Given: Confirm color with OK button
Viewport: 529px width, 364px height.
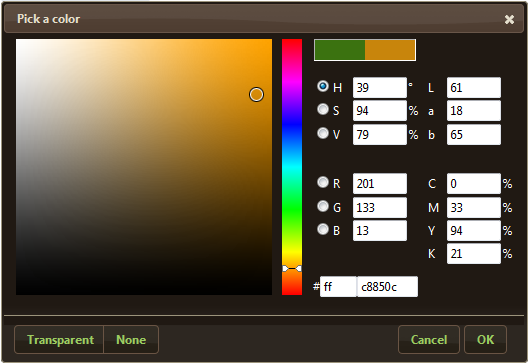Looking at the screenshot, I should [485, 340].
